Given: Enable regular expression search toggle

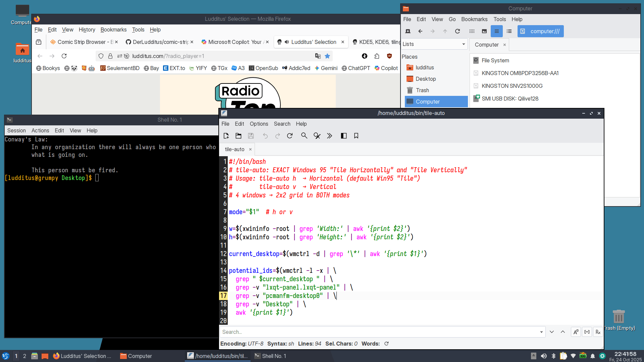Looking at the screenshot, I should pos(598,332).
